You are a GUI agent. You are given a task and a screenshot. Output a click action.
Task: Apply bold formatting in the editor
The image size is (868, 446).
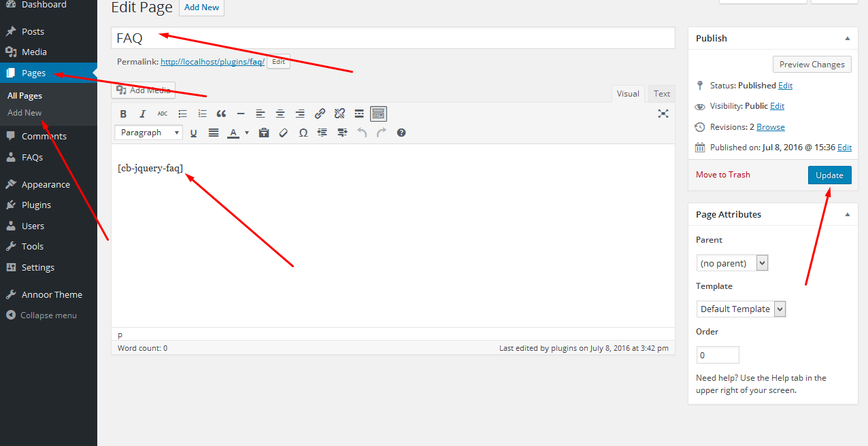pos(123,113)
